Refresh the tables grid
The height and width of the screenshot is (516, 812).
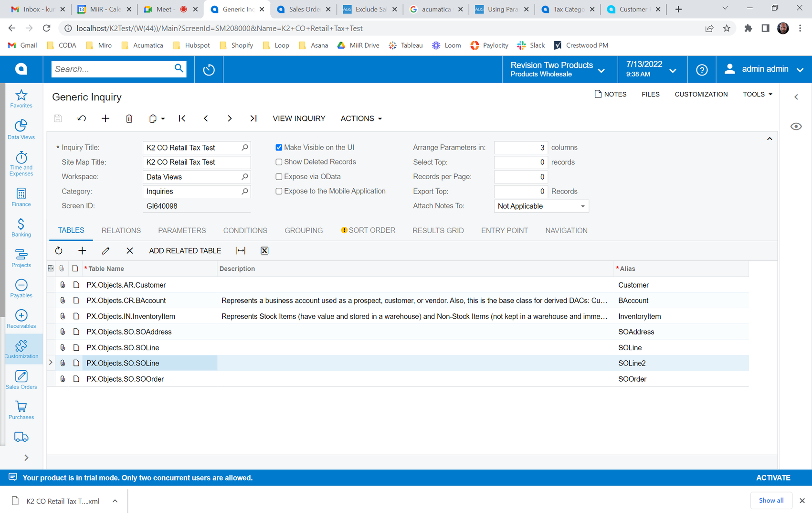pos(59,251)
